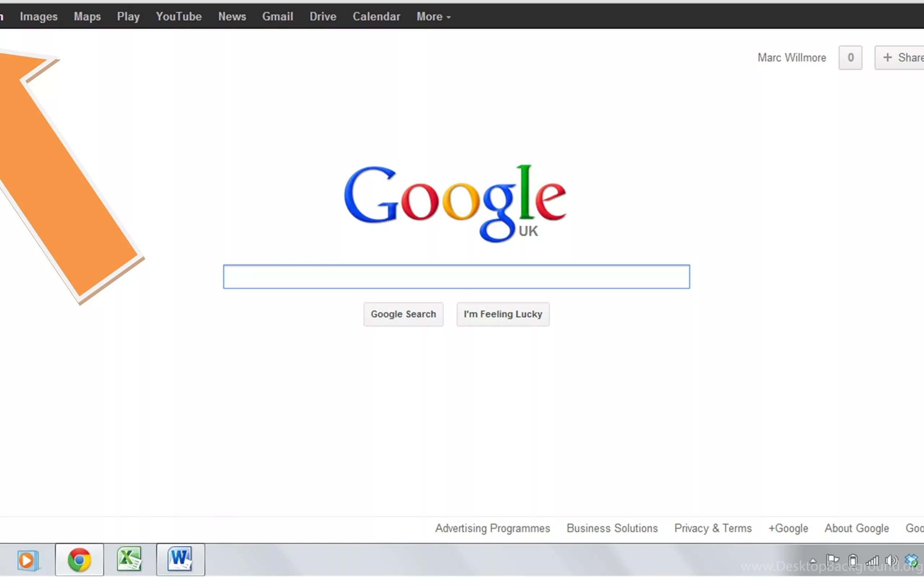Click Advertising Programmes link in footer
924x577 pixels.
tap(492, 528)
